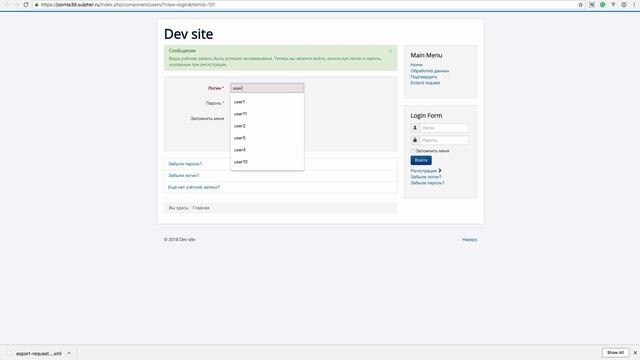Viewport: 640px width, 360px height.
Task: Open Обработка данных in Main Menu
Action: tap(429, 71)
